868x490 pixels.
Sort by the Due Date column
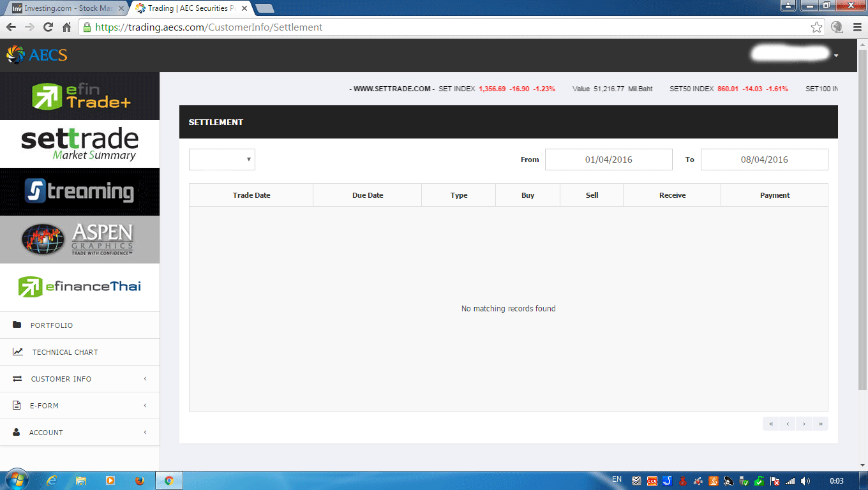point(368,195)
